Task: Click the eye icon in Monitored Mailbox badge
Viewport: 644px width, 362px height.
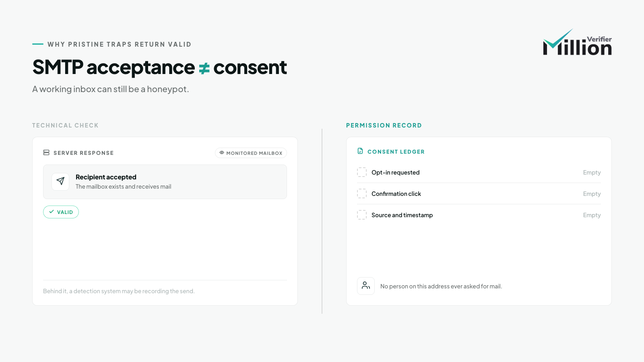Action: click(222, 153)
